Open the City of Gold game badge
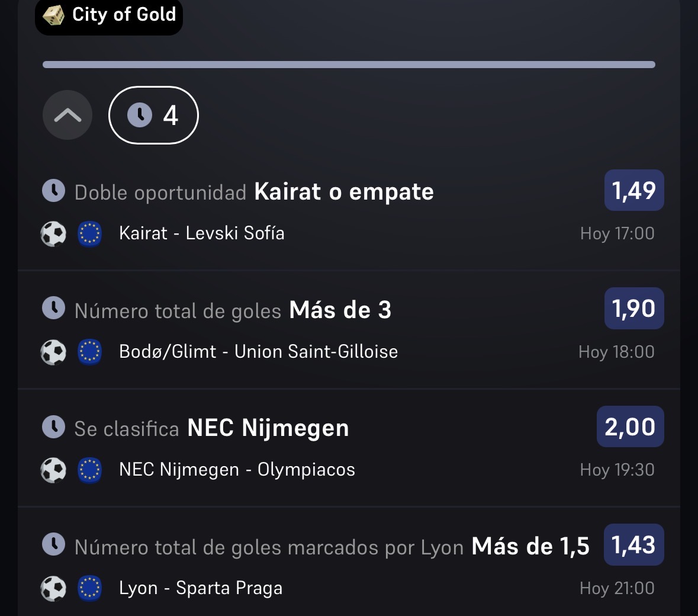The image size is (698, 616). click(109, 15)
